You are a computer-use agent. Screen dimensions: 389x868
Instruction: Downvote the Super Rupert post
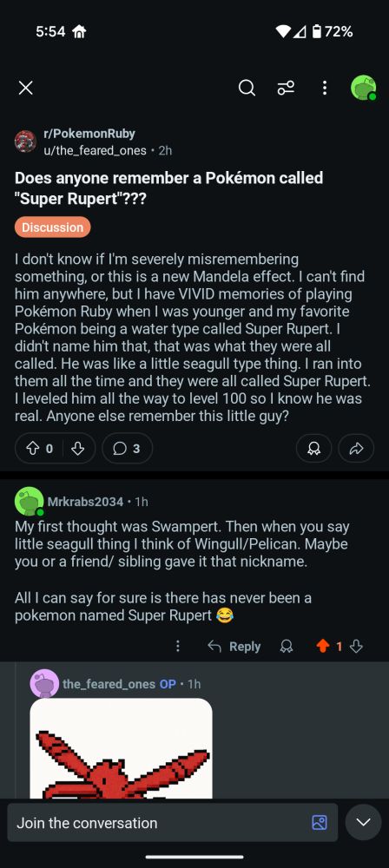(x=78, y=449)
